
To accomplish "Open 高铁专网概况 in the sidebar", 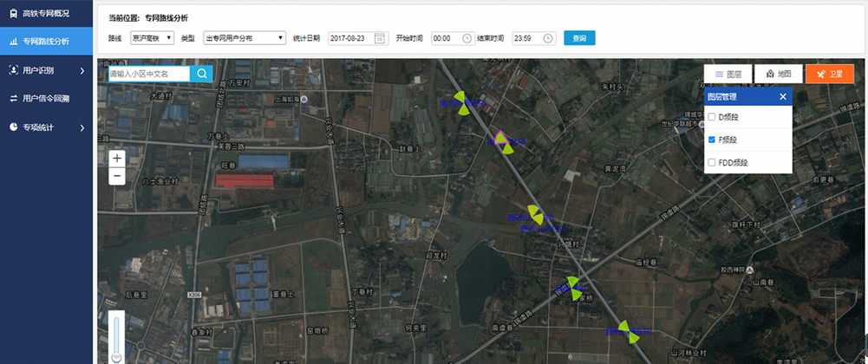I will 46,13.
